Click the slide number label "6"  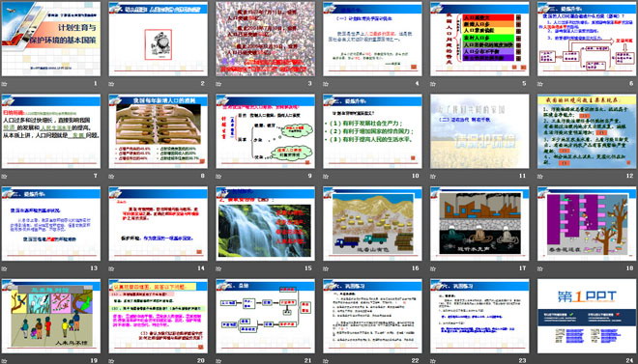point(631,84)
